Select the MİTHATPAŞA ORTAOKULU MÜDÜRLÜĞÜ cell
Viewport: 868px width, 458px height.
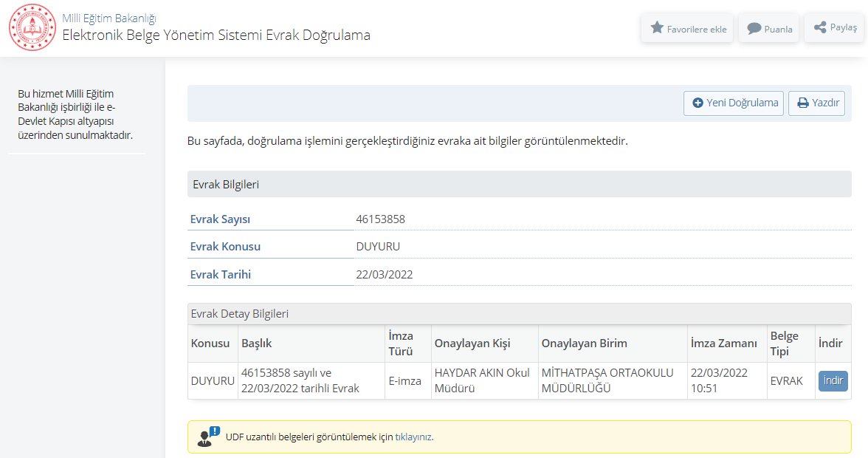click(607, 380)
